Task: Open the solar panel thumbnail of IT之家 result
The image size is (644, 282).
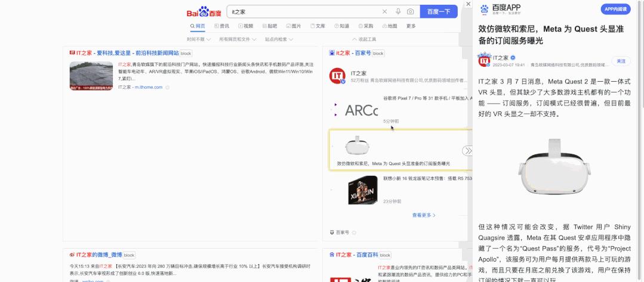Action: pyautogui.click(x=91, y=76)
